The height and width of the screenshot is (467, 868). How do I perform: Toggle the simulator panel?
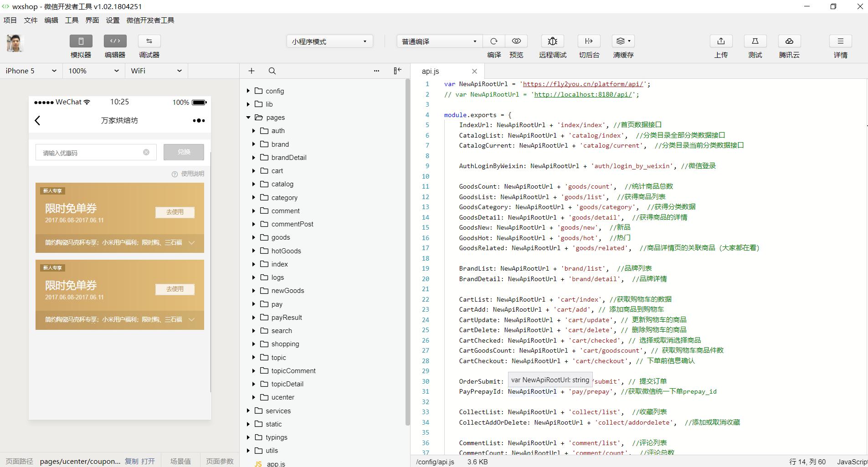click(81, 41)
